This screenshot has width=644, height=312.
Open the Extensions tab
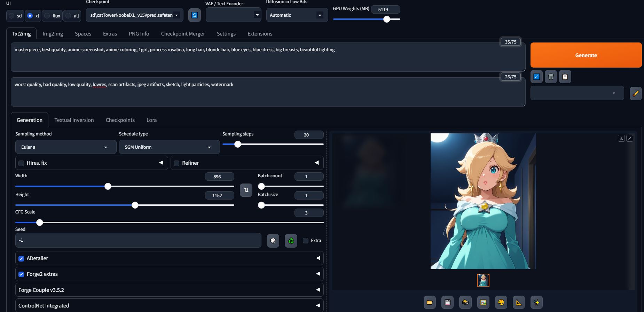[x=260, y=33]
